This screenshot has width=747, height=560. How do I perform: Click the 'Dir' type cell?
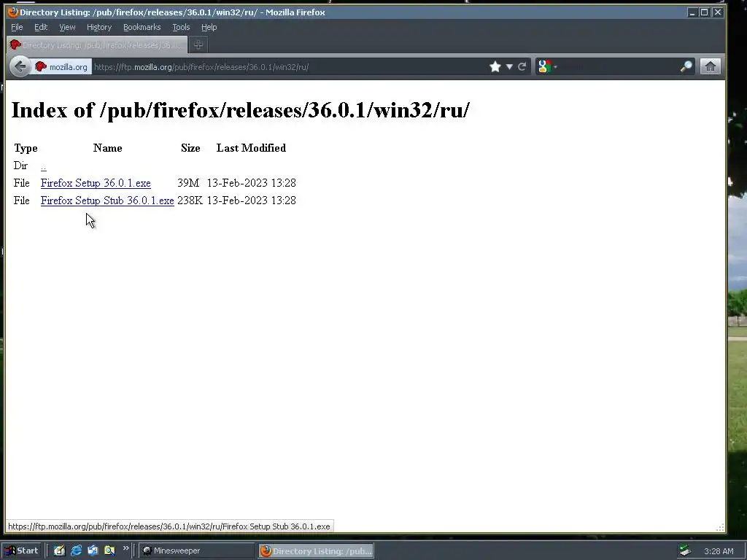(x=20, y=166)
